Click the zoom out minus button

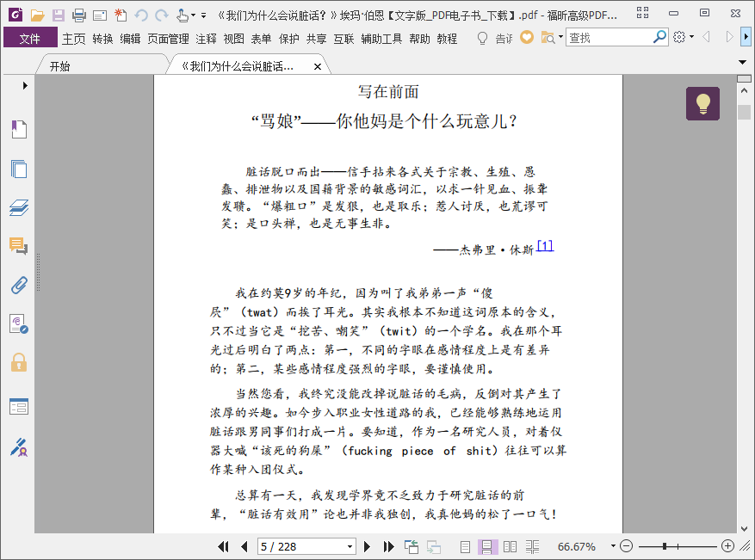pyautogui.click(x=626, y=546)
